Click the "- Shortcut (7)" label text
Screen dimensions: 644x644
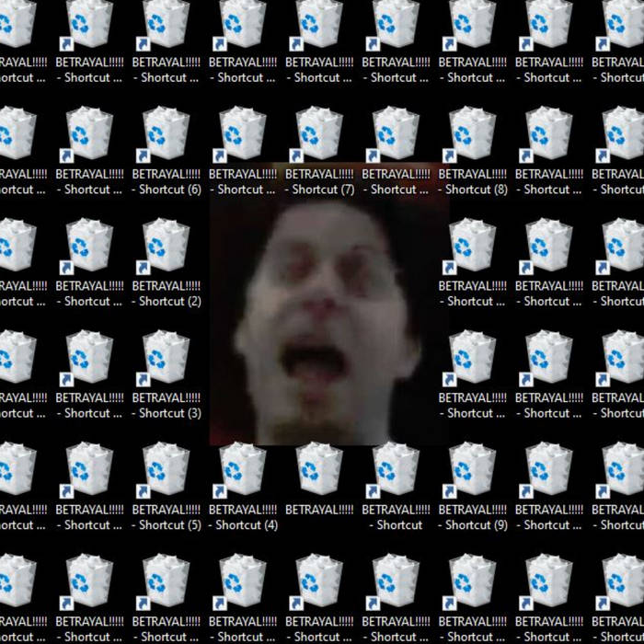point(319,190)
